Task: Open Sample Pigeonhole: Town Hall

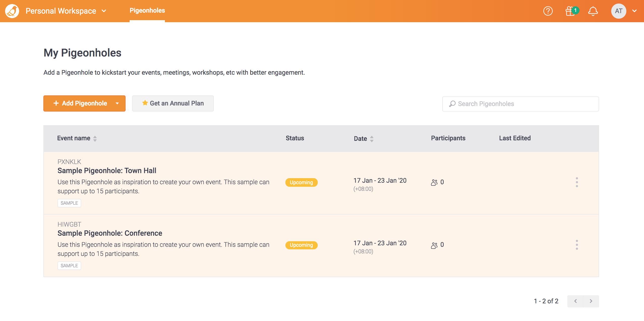Action: coord(107,171)
